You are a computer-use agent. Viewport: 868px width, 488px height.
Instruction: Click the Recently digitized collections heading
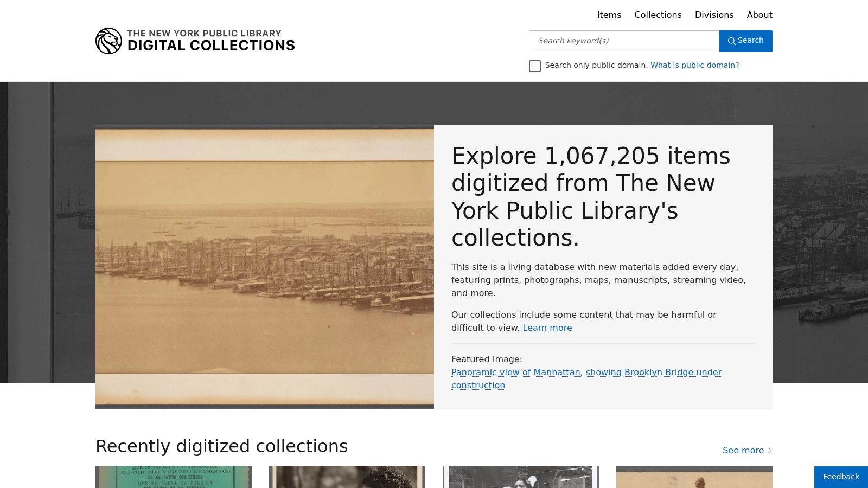221,446
